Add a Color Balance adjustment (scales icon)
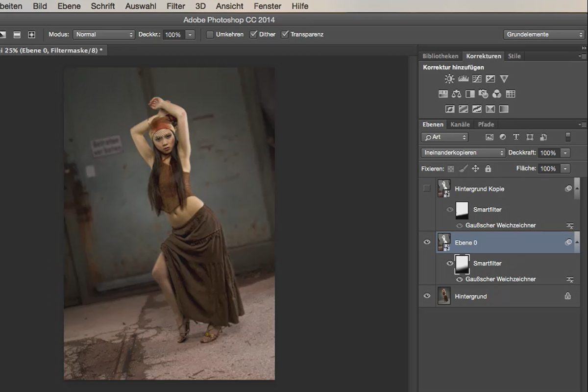Viewport: 588px width, 392px height. 457,94
